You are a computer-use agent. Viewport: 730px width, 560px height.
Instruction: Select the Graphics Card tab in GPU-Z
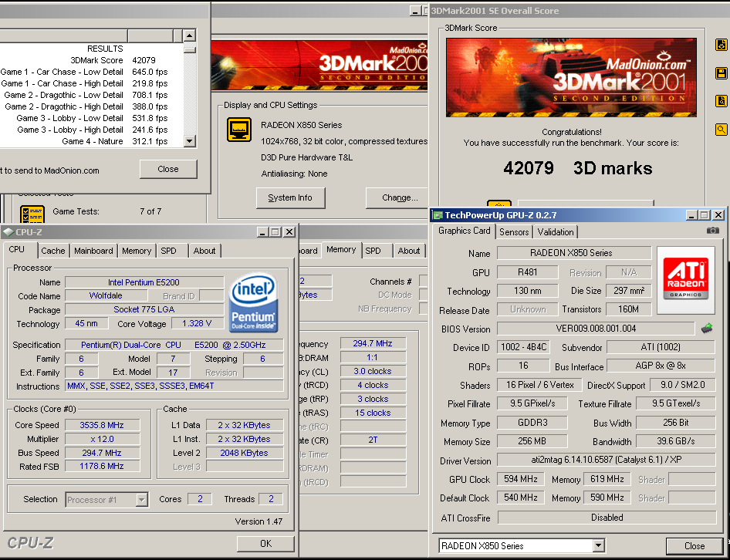(465, 231)
